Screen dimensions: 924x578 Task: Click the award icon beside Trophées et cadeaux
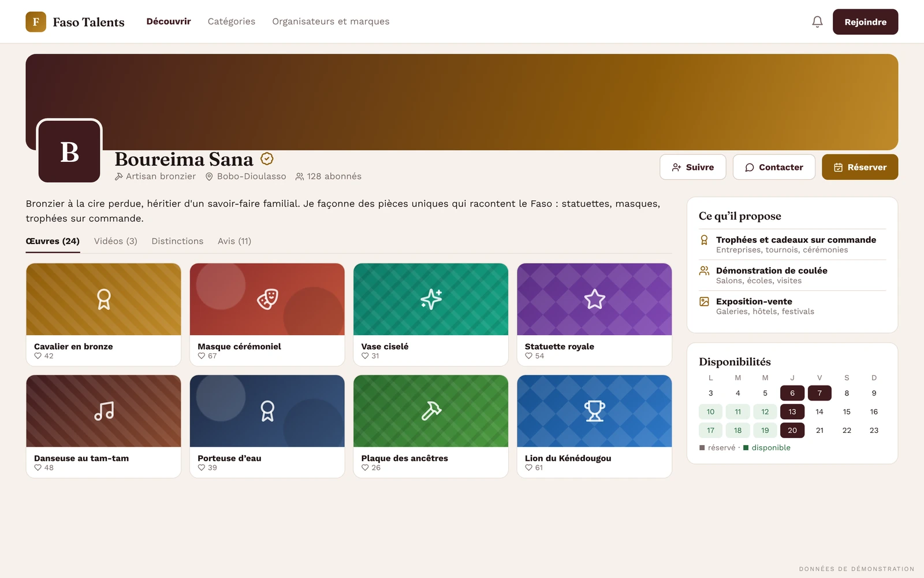[x=704, y=240]
